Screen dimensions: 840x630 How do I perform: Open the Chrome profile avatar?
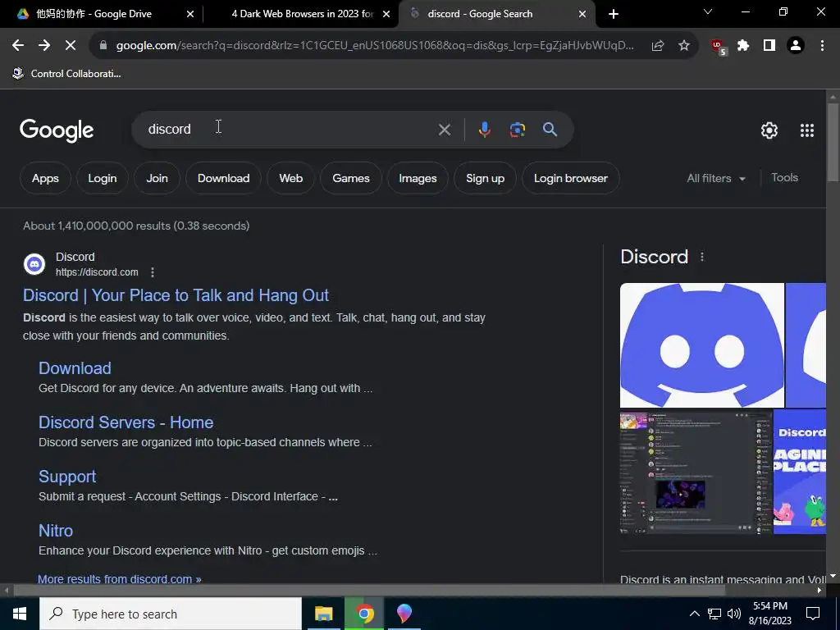coord(796,46)
